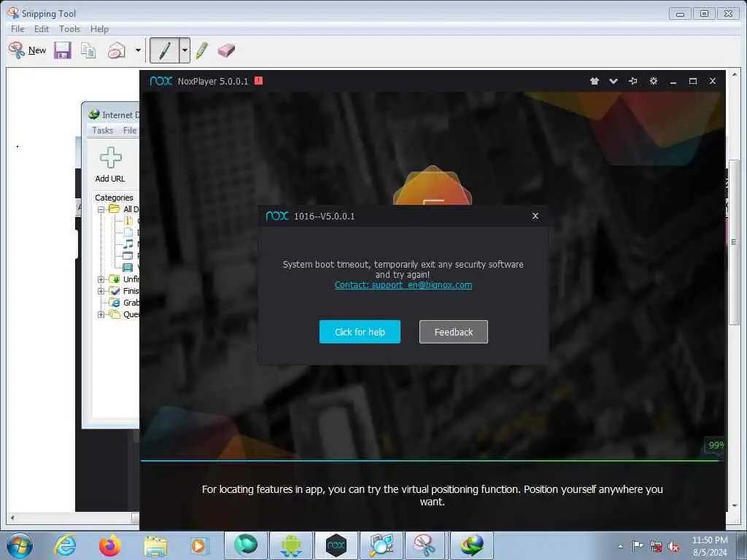747x560 pixels.
Task: Show hidden tray icons arrow
Action: (620, 546)
